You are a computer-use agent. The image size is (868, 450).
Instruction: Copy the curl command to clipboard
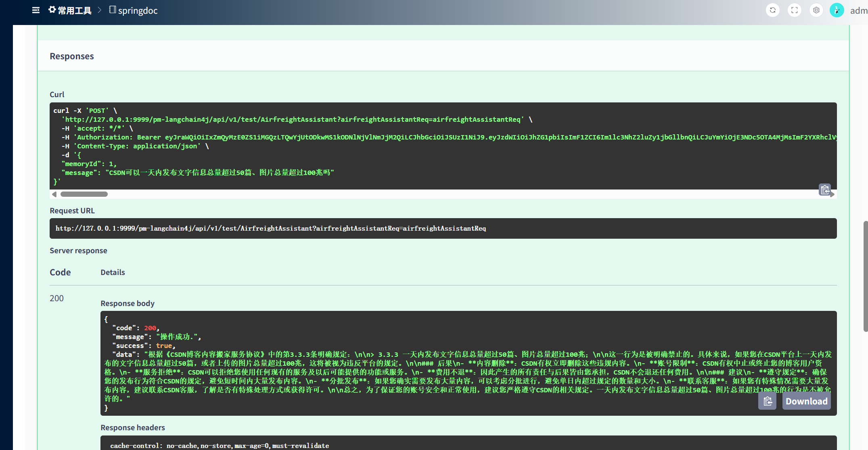click(x=824, y=189)
